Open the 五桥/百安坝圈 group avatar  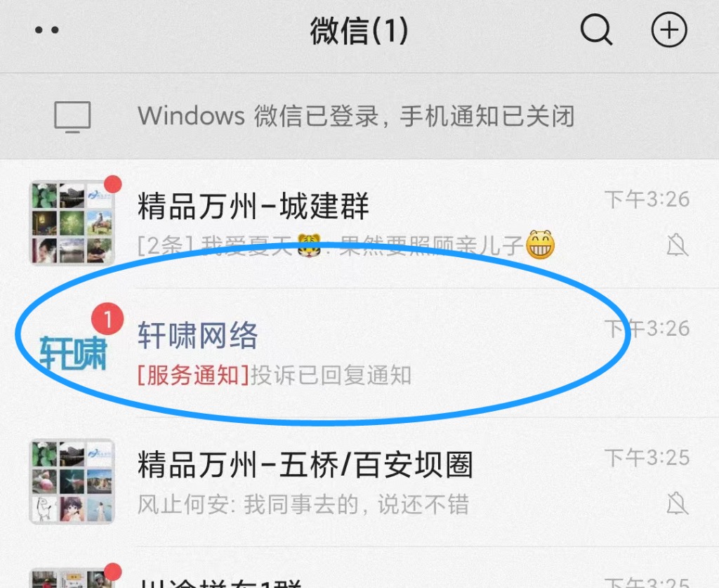tap(72, 482)
